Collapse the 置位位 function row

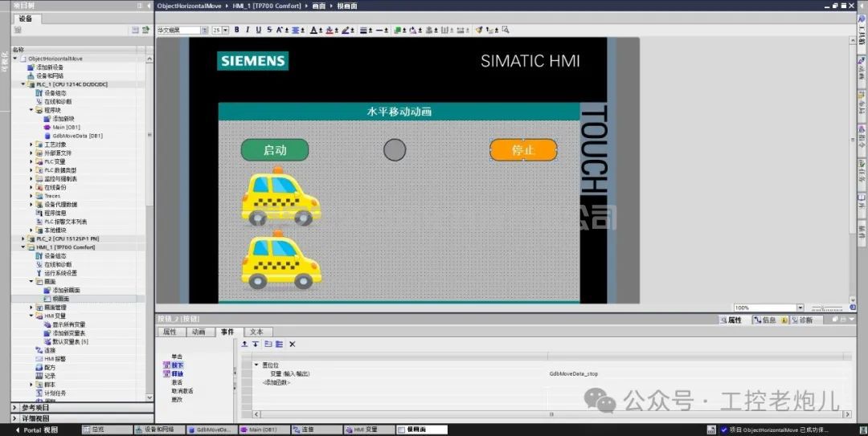[257, 365]
